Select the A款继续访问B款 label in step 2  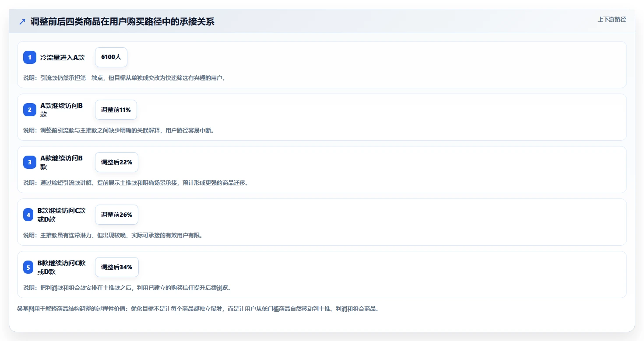[x=62, y=110]
